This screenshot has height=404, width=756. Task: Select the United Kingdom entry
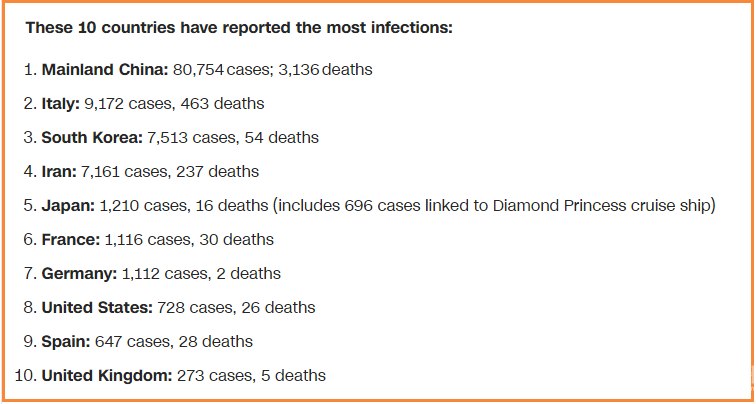click(x=170, y=376)
